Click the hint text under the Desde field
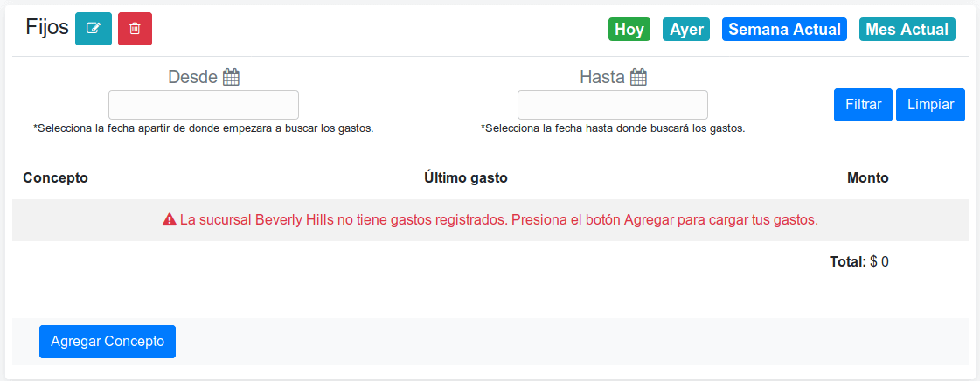 (x=204, y=128)
